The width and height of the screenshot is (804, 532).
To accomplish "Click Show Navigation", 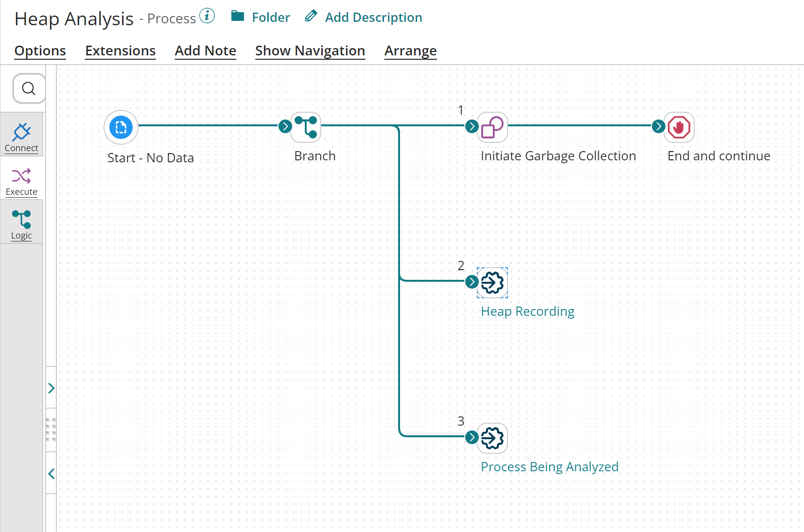I will pyautogui.click(x=310, y=51).
